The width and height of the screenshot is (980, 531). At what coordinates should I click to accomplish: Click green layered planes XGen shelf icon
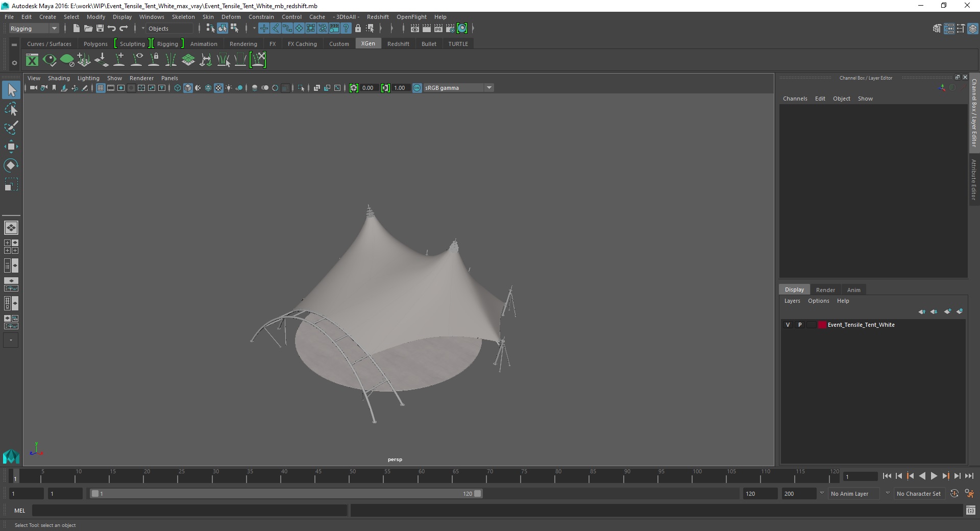pyautogui.click(x=188, y=60)
